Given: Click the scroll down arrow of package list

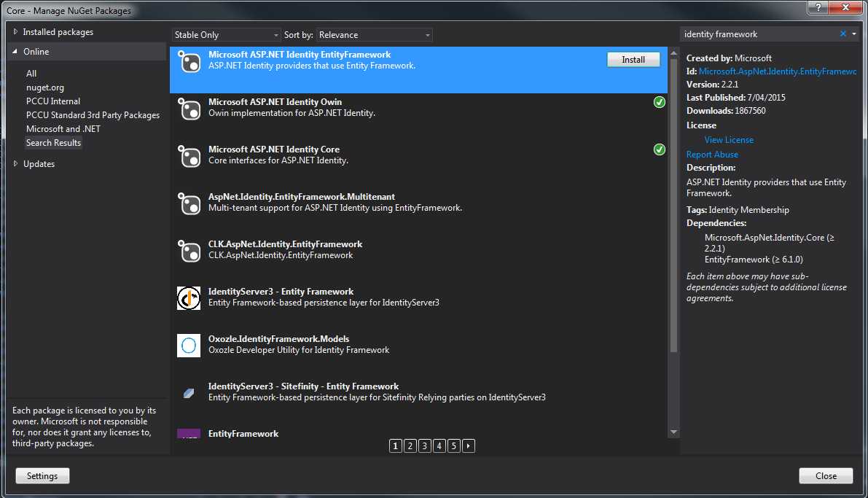Looking at the screenshot, I should point(673,432).
